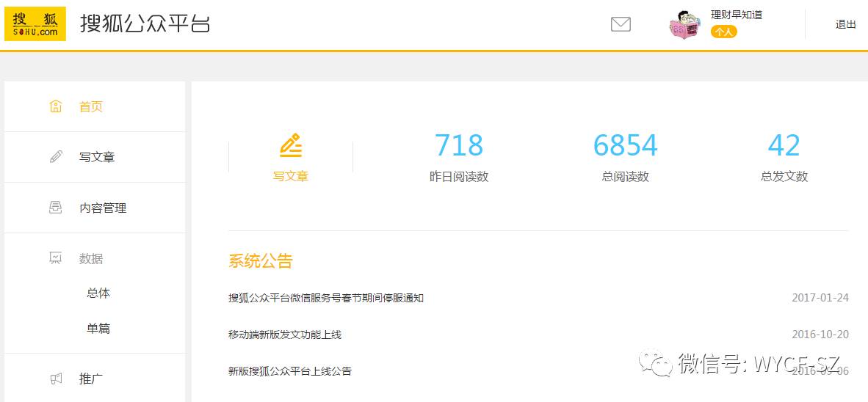Image resolution: width=868 pixels, height=402 pixels.
Task: Click the 总发文数 label
Action: [784, 176]
